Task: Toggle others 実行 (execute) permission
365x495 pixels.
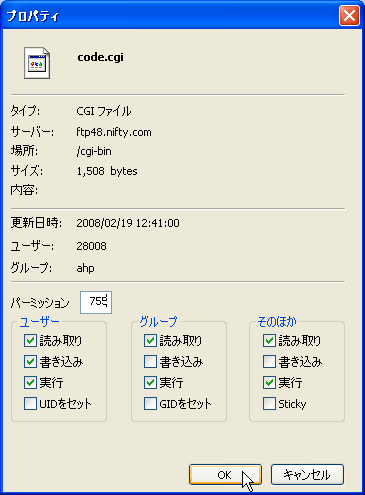Action: pyautogui.click(x=269, y=383)
